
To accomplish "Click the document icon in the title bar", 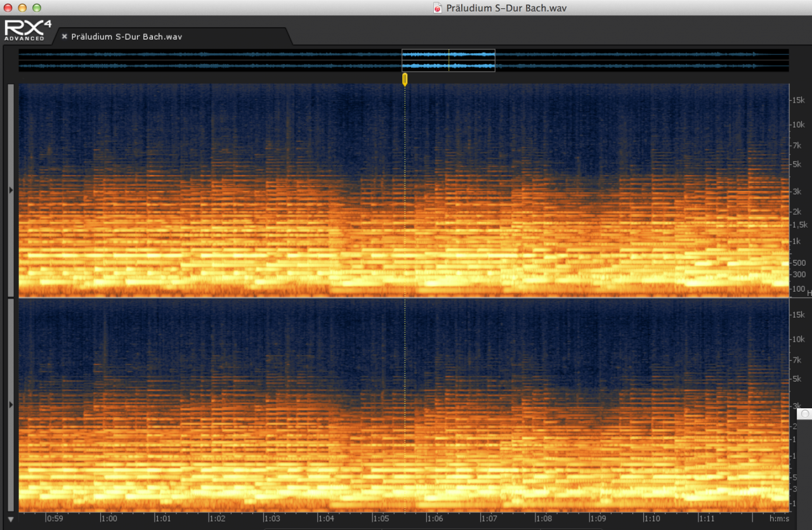I will 437,8.
